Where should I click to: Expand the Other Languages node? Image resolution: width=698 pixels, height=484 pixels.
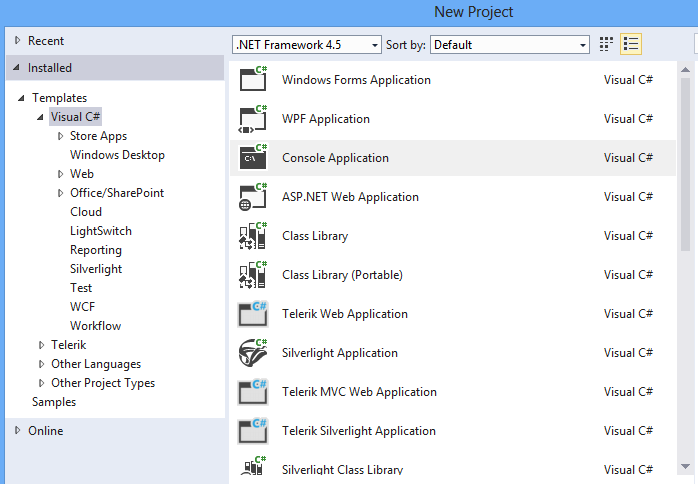point(41,364)
